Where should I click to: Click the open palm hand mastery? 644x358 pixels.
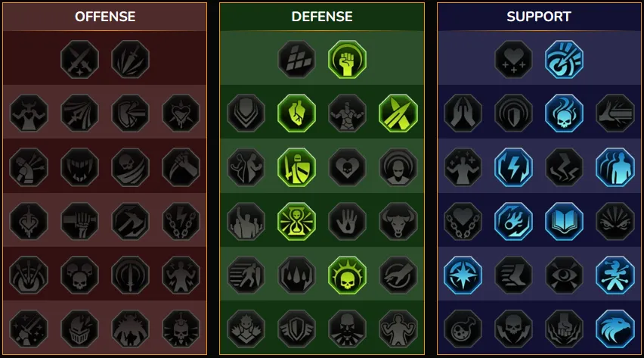click(x=347, y=221)
